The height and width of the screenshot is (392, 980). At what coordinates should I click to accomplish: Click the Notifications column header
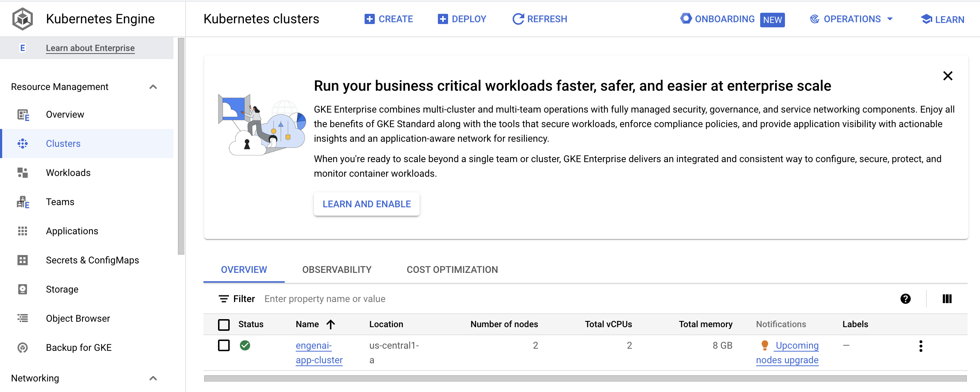pos(781,324)
